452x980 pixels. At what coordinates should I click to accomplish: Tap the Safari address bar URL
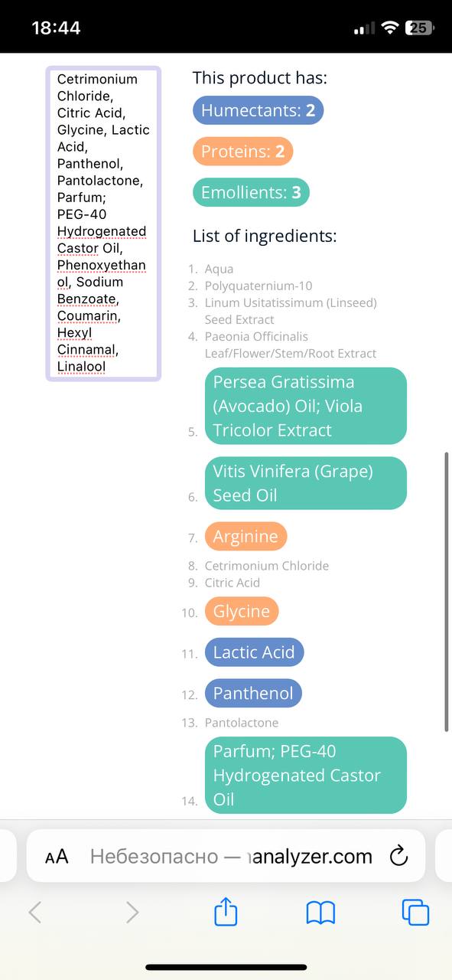click(231, 856)
